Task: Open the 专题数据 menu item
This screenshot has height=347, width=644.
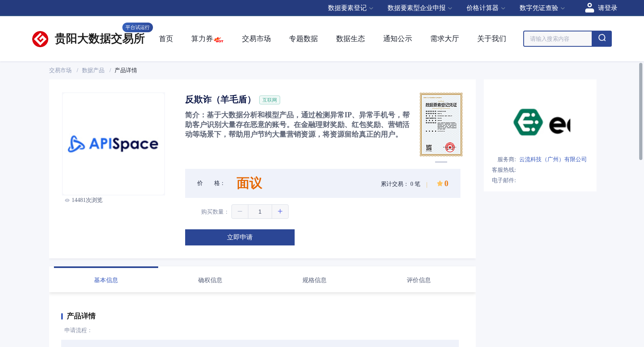Action: pyautogui.click(x=303, y=39)
